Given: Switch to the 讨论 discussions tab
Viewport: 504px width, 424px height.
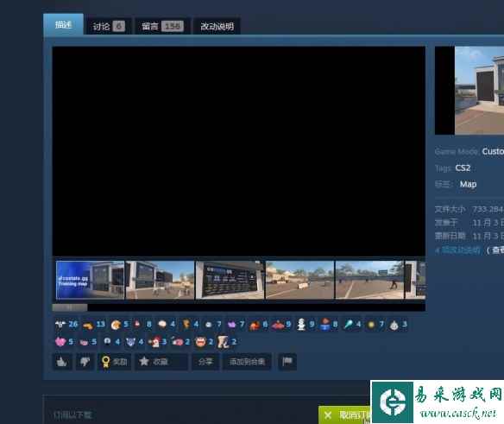Looking at the screenshot, I should (109, 26).
